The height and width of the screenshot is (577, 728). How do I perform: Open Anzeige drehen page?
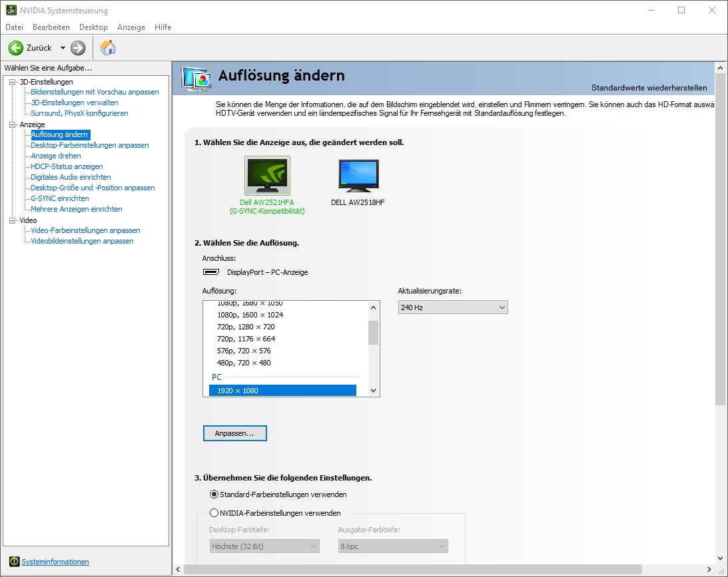[x=56, y=156]
